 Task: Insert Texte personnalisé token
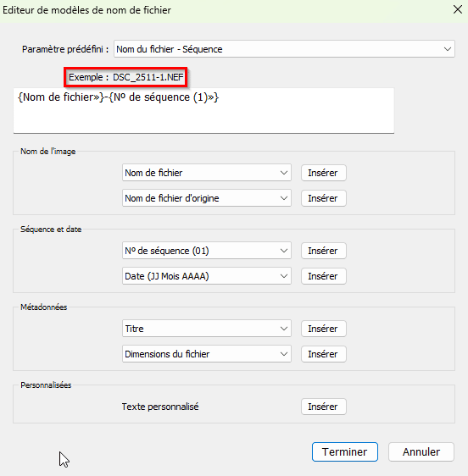pos(323,407)
